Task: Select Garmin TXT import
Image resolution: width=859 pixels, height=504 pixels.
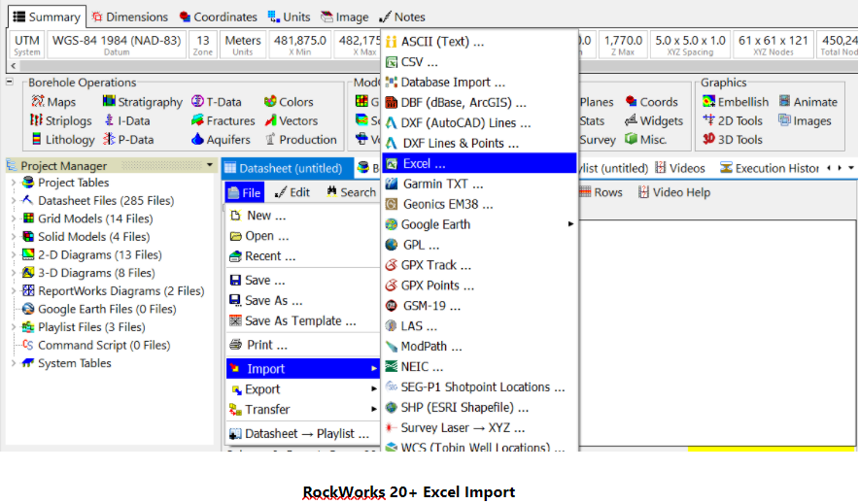Action: (x=479, y=184)
